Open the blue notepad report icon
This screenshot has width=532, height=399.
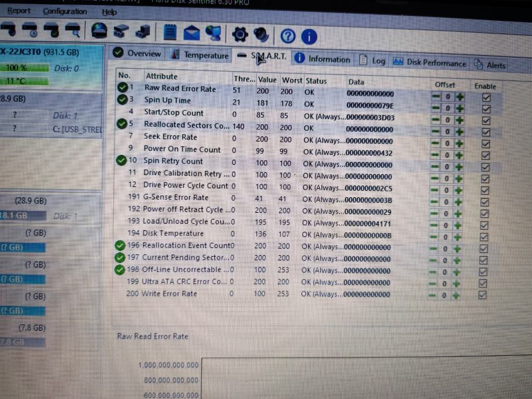click(x=170, y=32)
